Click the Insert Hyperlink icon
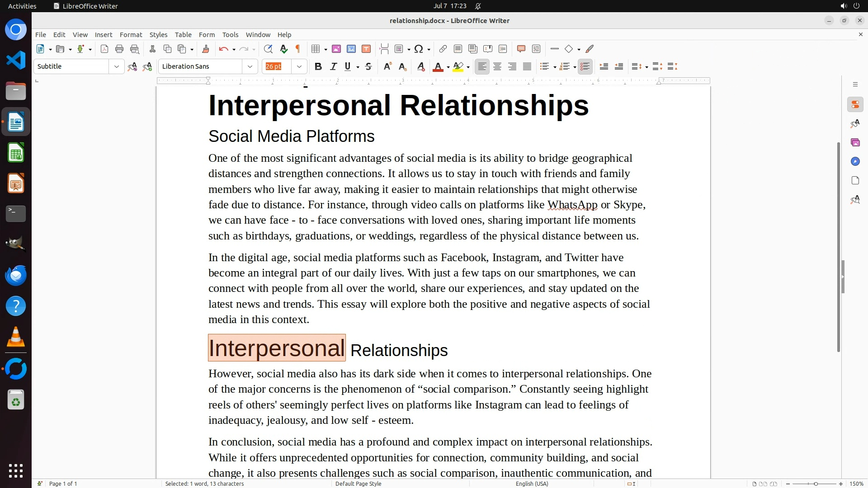The height and width of the screenshot is (488, 868). (x=443, y=49)
